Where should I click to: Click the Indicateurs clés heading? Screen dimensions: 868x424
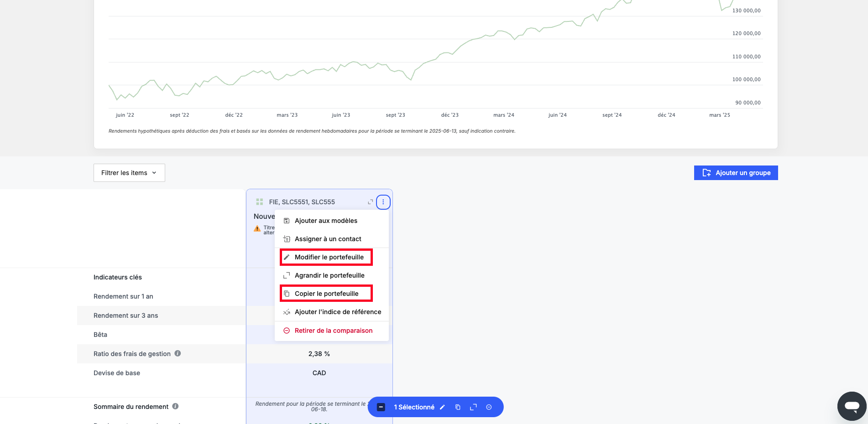(118, 277)
